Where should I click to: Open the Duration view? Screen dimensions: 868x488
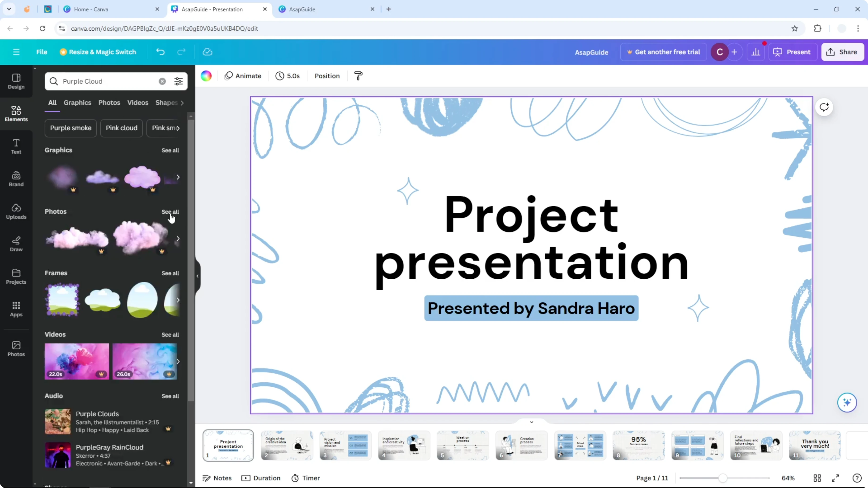261,478
